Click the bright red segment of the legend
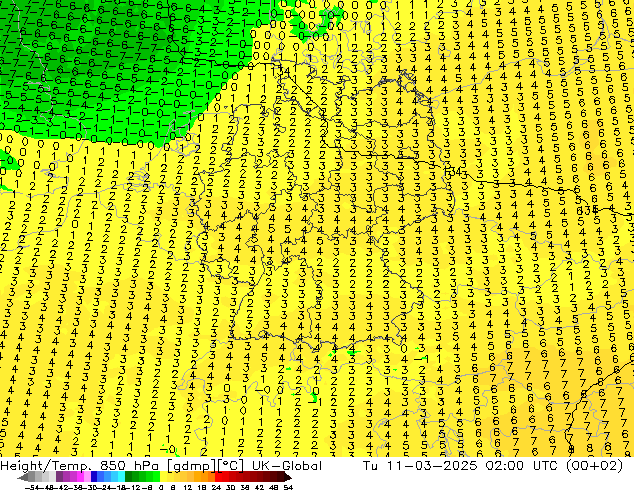634x490 pixels. 218,477
